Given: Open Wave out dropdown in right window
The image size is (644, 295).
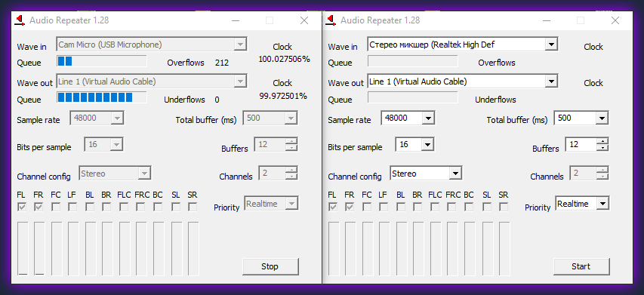Looking at the screenshot, I should click(x=551, y=81).
